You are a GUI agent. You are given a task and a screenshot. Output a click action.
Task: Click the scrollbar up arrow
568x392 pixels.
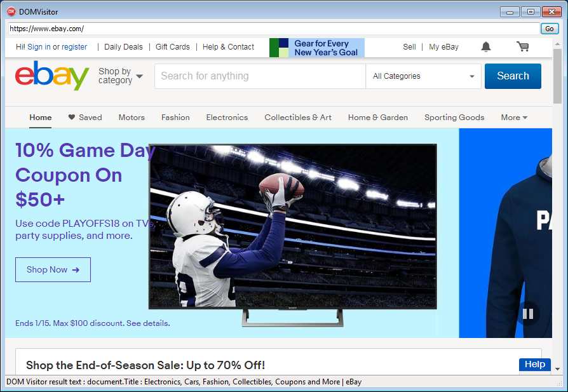pyautogui.click(x=557, y=44)
